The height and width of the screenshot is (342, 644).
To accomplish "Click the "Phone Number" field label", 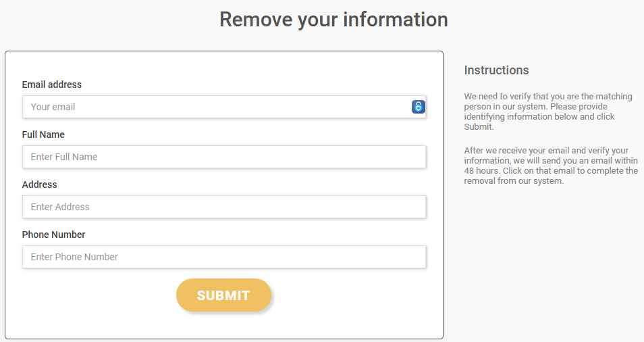I will [x=53, y=235].
